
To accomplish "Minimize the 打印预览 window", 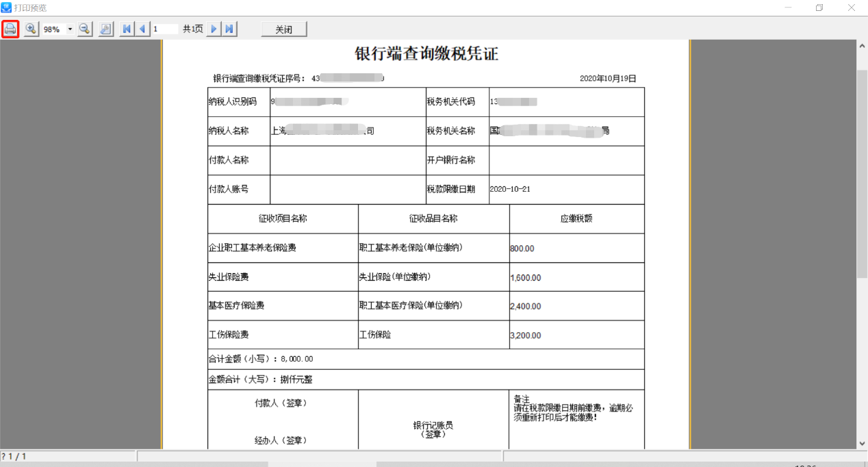I will click(788, 8).
